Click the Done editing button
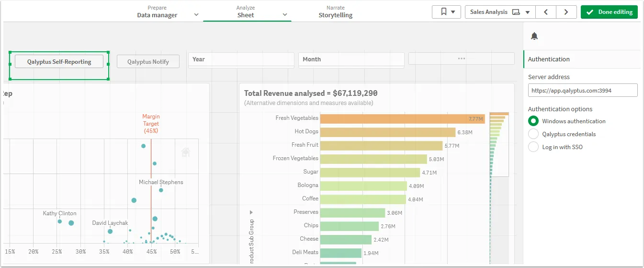This screenshot has height=268, width=644. (x=609, y=12)
